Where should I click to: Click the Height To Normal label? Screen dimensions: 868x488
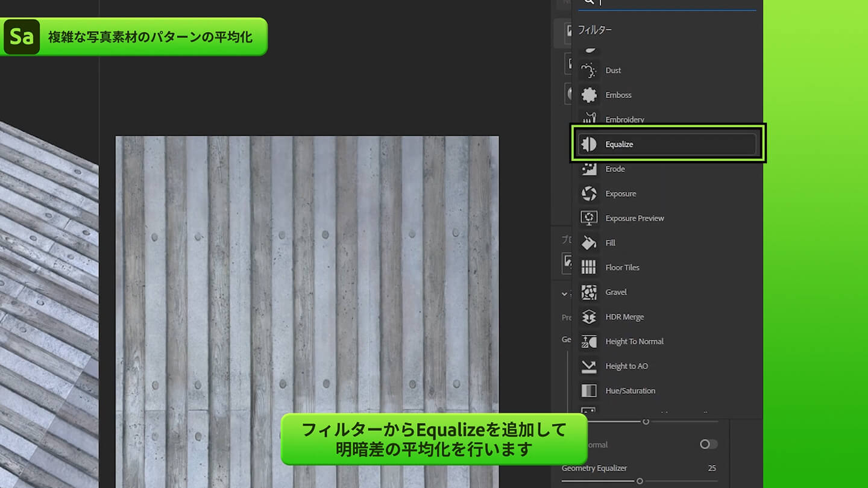tap(634, 342)
